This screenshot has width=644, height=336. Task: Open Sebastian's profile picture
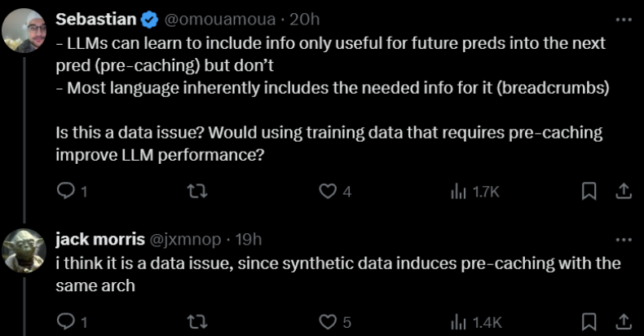coord(23,31)
